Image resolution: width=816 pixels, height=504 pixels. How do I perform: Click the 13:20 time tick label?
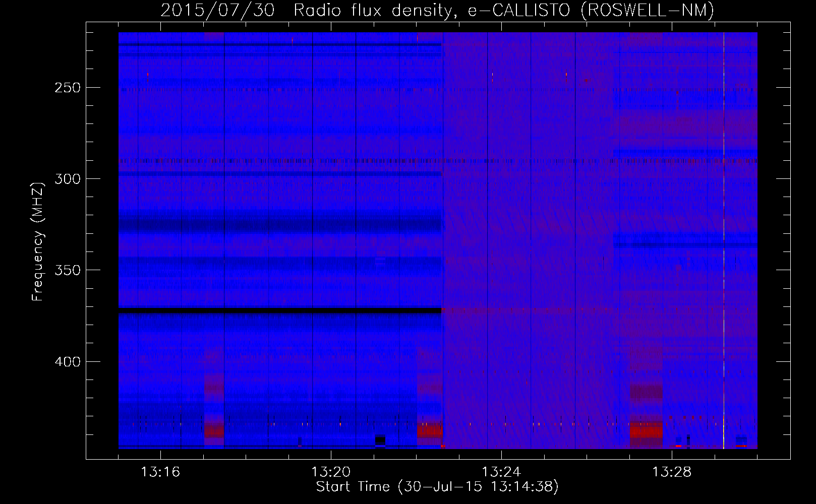(331, 472)
